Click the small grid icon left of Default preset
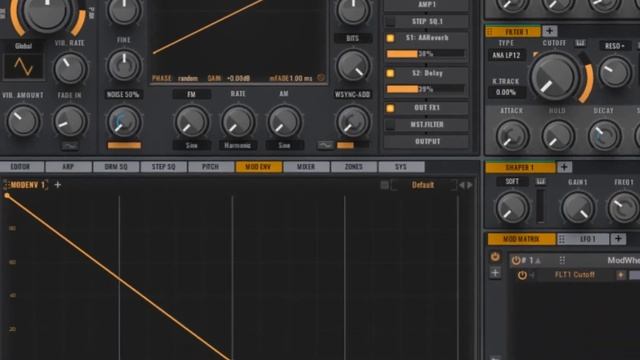The image size is (640, 360). coord(384,185)
